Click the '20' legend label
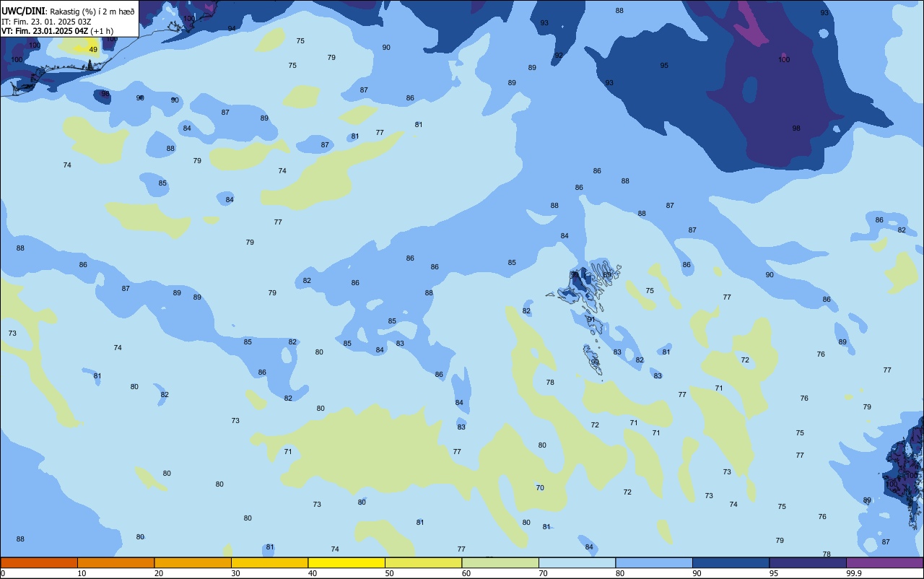Viewport: 924px width, 579px height. [x=159, y=573]
